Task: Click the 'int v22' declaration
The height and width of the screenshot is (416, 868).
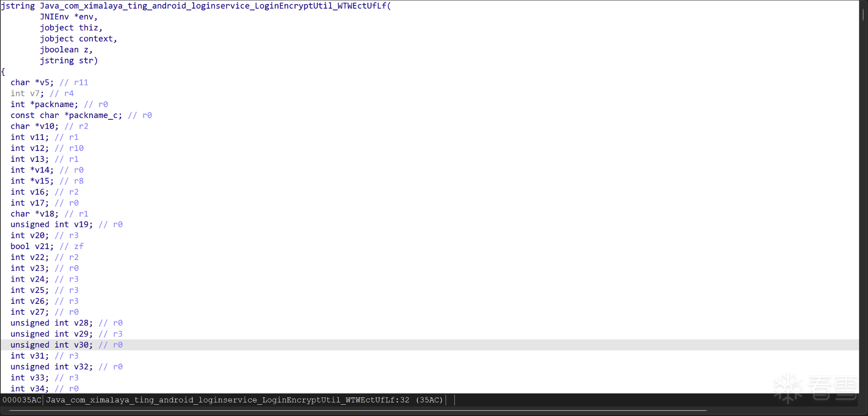Action: 30,257
